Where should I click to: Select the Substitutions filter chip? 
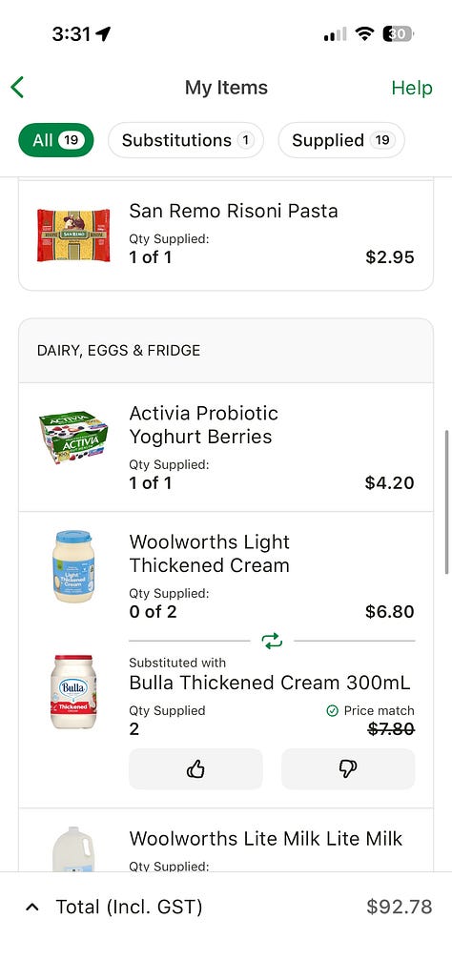[186, 140]
